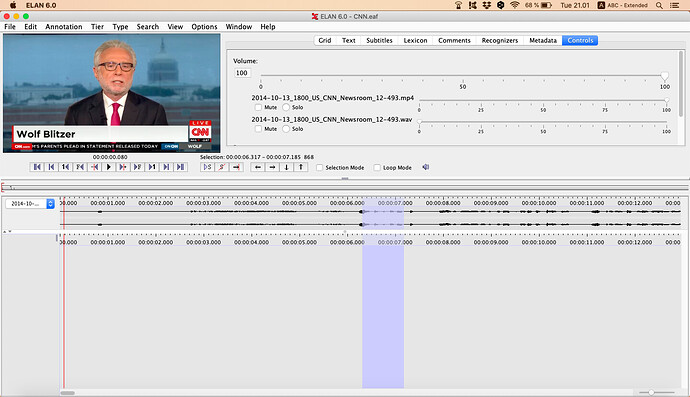Go to beginning of media
The image size is (690, 397).
[37, 167]
